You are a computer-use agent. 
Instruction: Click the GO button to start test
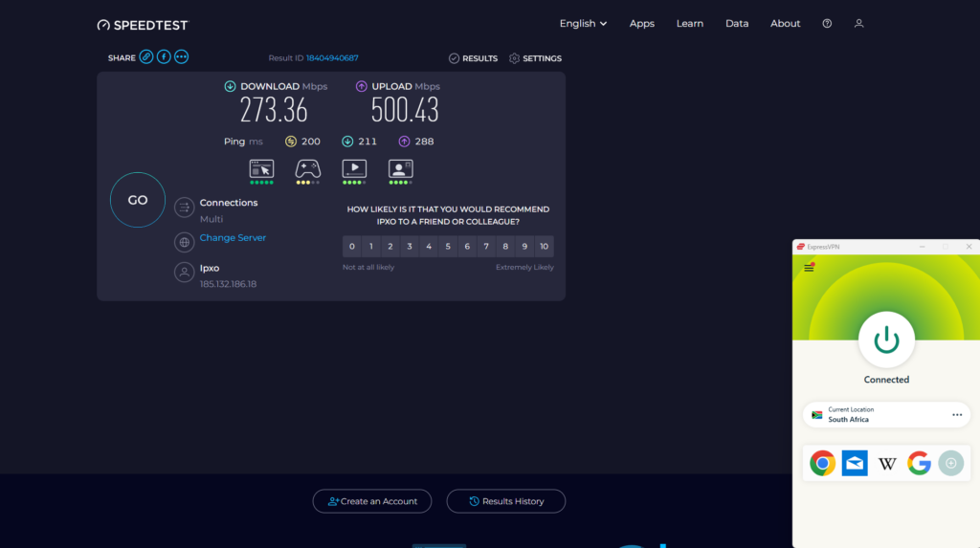pyautogui.click(x=138, y=200)
